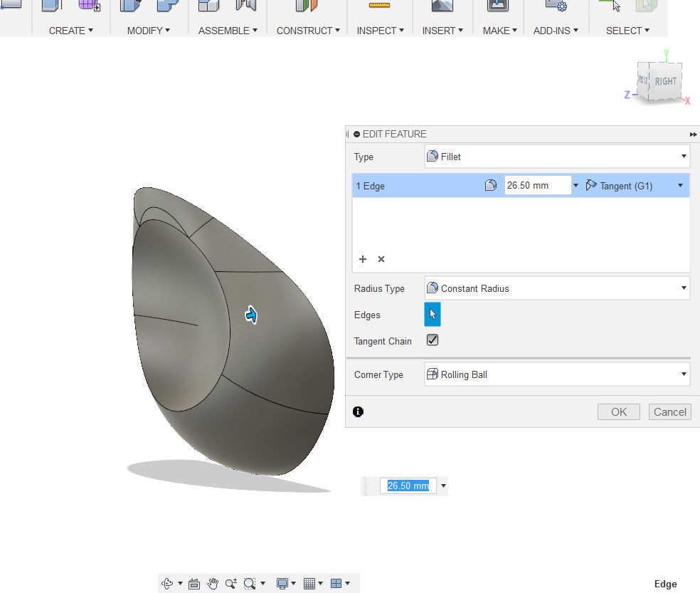Select the Pan hand tool
Screen dimensions: 700x593
(x=213, y=583)
